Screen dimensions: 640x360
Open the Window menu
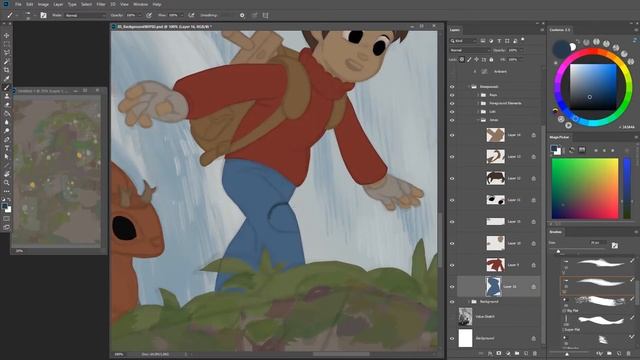click(140, 4)
